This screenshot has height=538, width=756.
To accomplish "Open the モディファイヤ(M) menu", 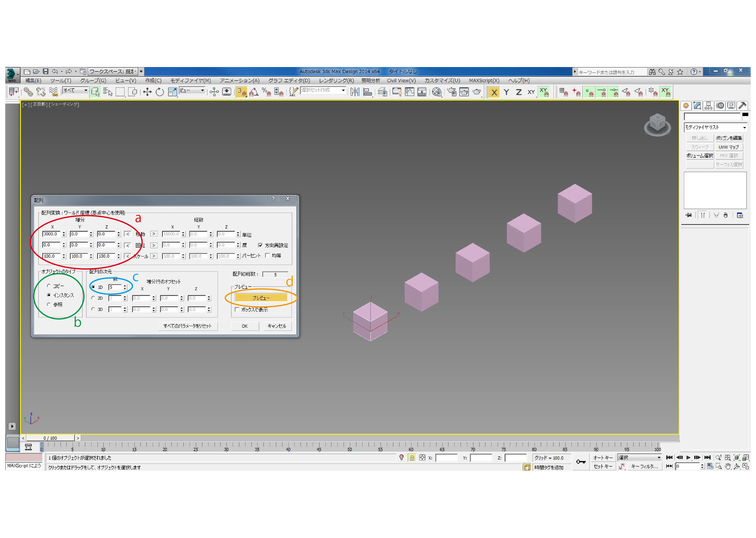I will point(190,81).
